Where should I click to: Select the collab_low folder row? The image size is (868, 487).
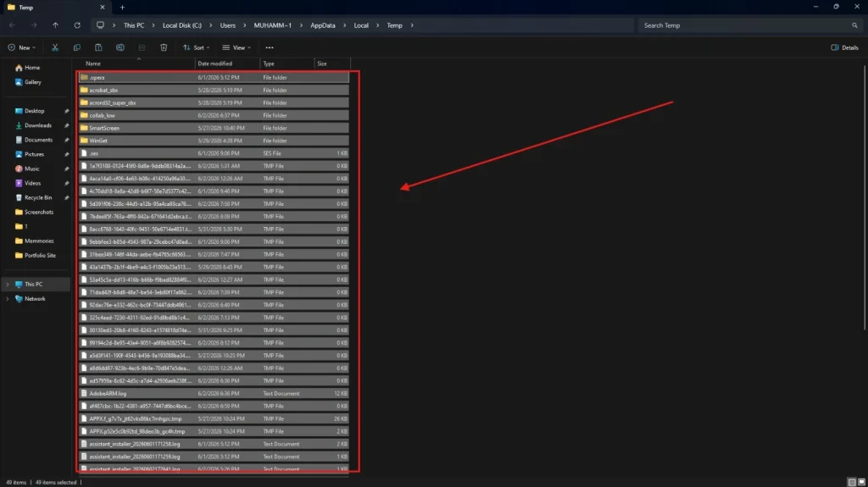pos(214,116)
